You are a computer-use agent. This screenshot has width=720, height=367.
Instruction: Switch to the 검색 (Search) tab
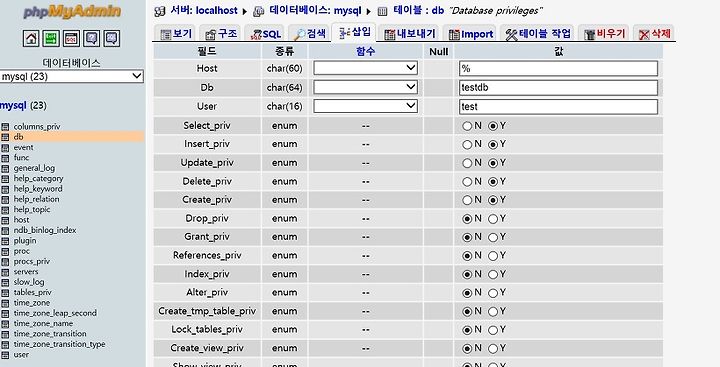tap(310, 34)
